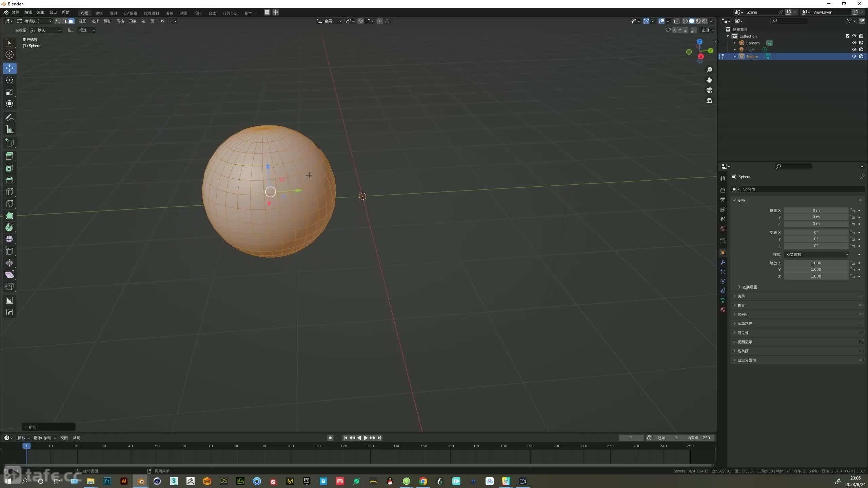Viewport: 868px width, 488px height.
Task: Collapse the Collection tree node
Action: click(728, 36)
